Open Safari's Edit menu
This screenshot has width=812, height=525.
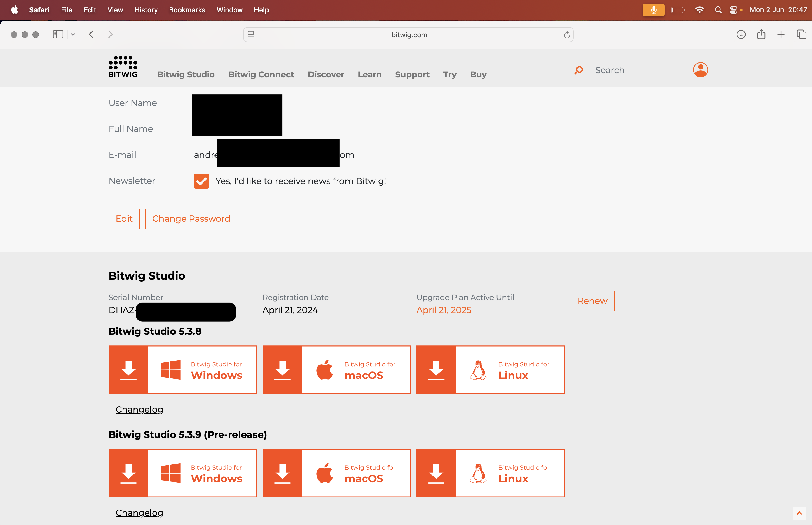point(90,10)
